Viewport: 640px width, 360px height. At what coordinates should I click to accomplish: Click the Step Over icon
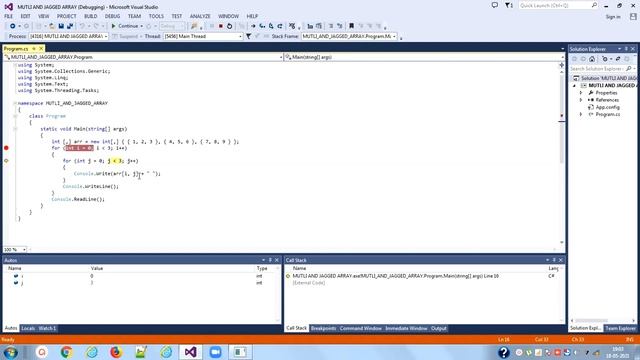pyautogui.click(x=271, y=26)
